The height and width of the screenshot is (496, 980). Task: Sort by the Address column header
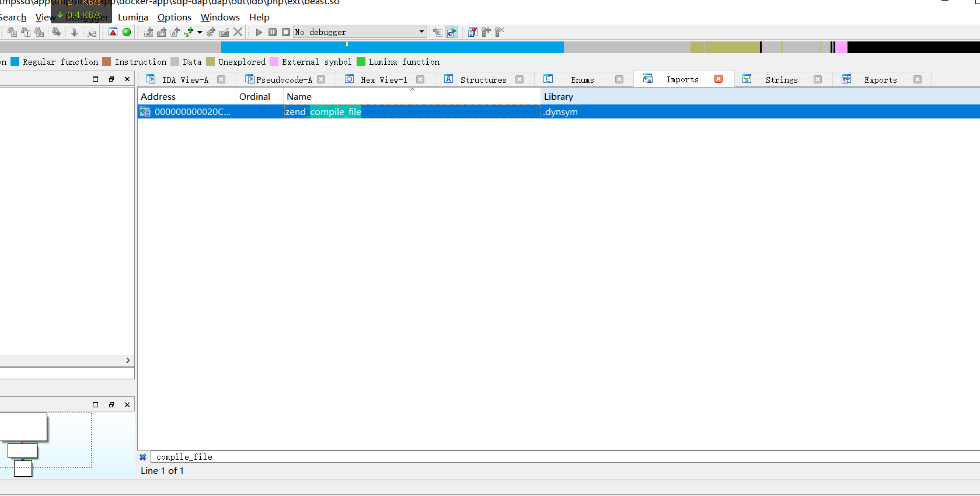pos(187,96)
